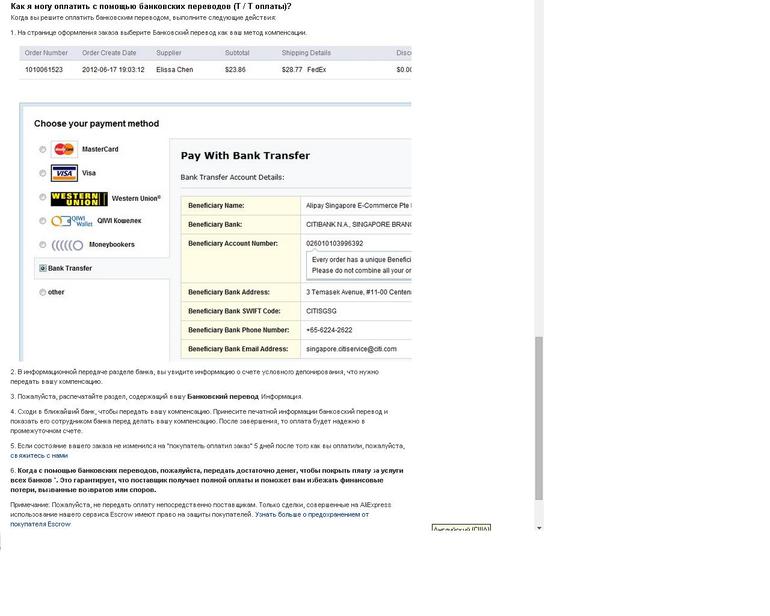Click the singapore.citiservice@citi.com email address
The height and width of the screenshot is (616, 770).
click(x=351, y=349)
